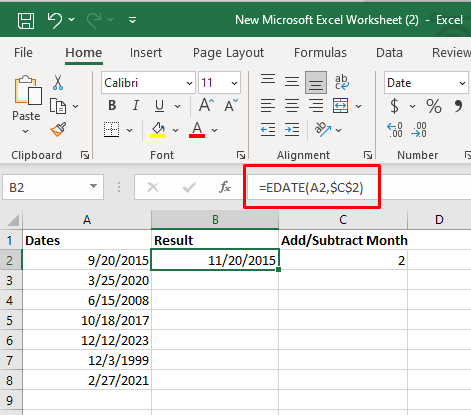Screen dimensions: 471x415
Task: Click the Select All corner triangle
Action: coord(12,220)
